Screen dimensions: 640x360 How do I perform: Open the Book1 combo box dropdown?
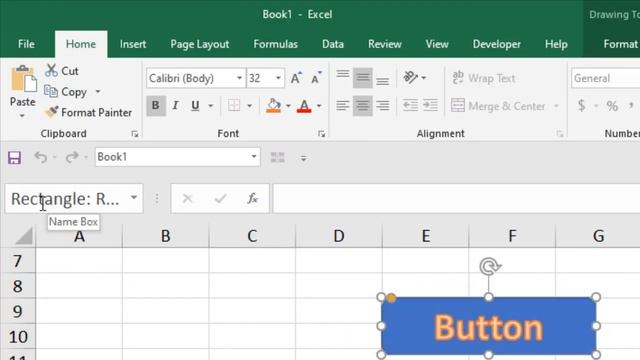point(253,157)
